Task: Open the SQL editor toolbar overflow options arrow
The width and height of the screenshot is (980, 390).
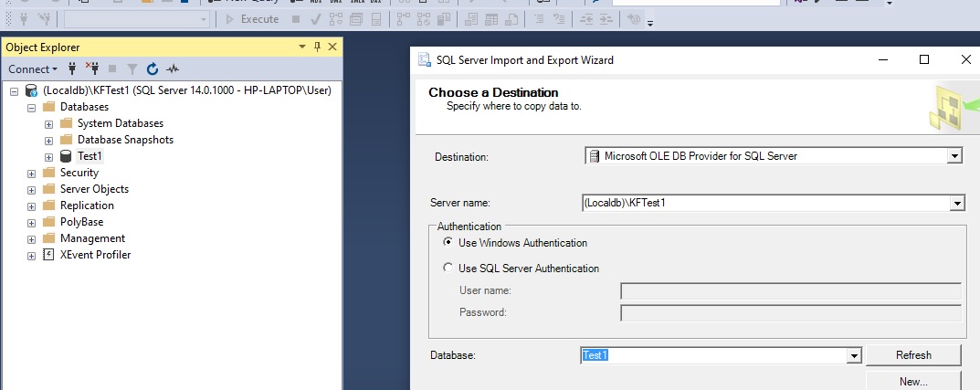Action: (x=650, y=23)
